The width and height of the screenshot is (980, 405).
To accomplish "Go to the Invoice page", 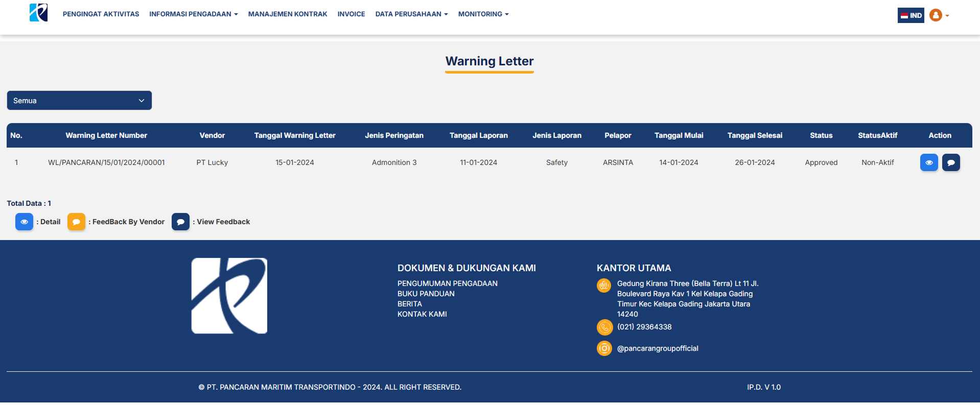I will click(351, 14).
